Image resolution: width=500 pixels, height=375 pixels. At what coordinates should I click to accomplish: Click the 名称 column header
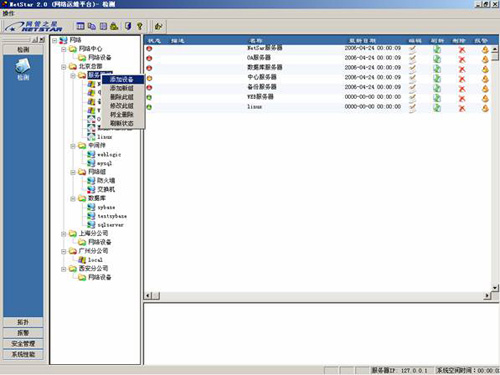[256, 41]
